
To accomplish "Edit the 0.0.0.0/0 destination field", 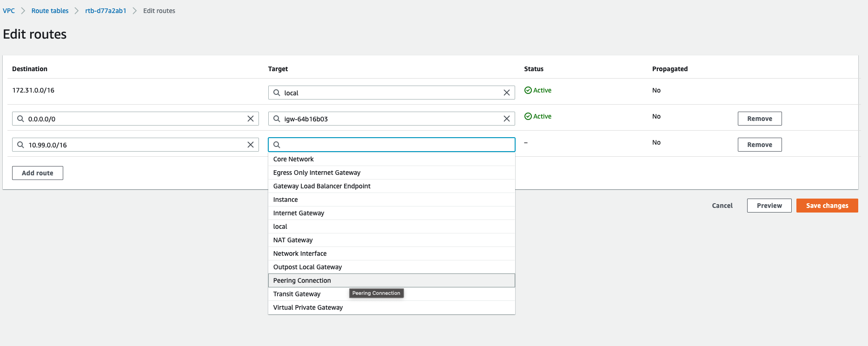I will 135,119.
